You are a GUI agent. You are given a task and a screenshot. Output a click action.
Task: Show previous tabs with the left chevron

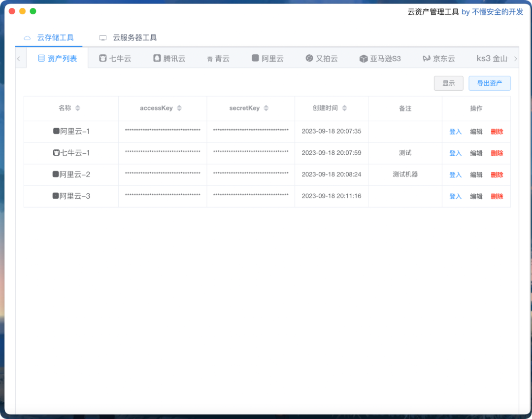[19, 59]
